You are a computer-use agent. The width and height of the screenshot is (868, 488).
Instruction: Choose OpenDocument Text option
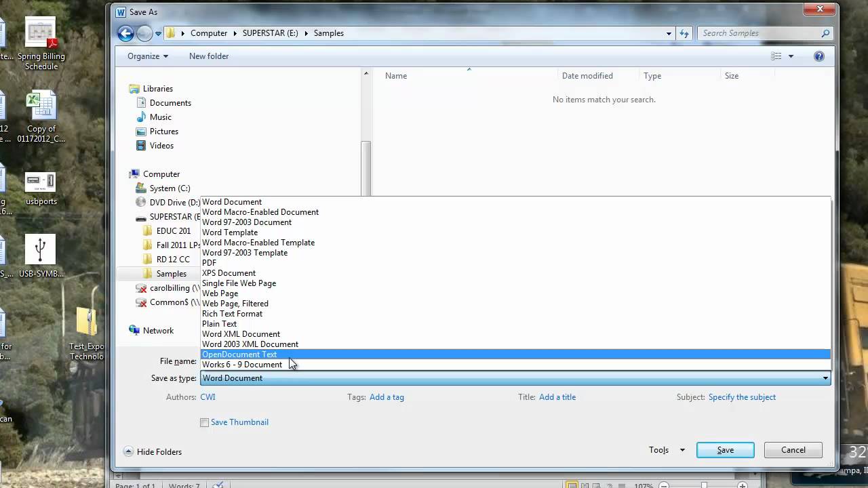pyautogui.click(x=515, y=354)
